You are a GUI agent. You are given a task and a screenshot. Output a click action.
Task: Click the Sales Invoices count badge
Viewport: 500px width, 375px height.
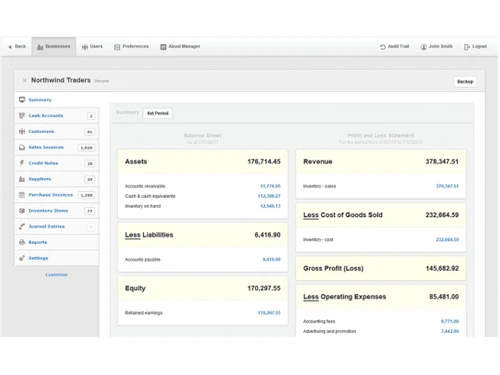(86, 148)
